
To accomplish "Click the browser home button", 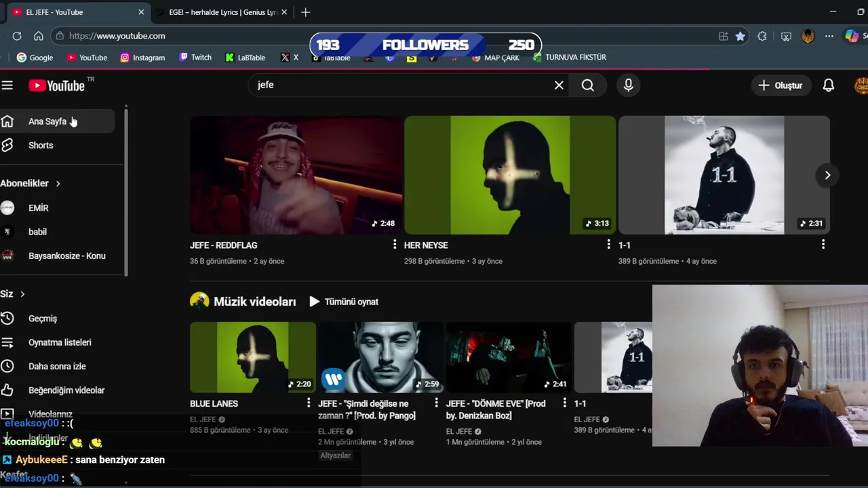I will click(x=39, y=36).
